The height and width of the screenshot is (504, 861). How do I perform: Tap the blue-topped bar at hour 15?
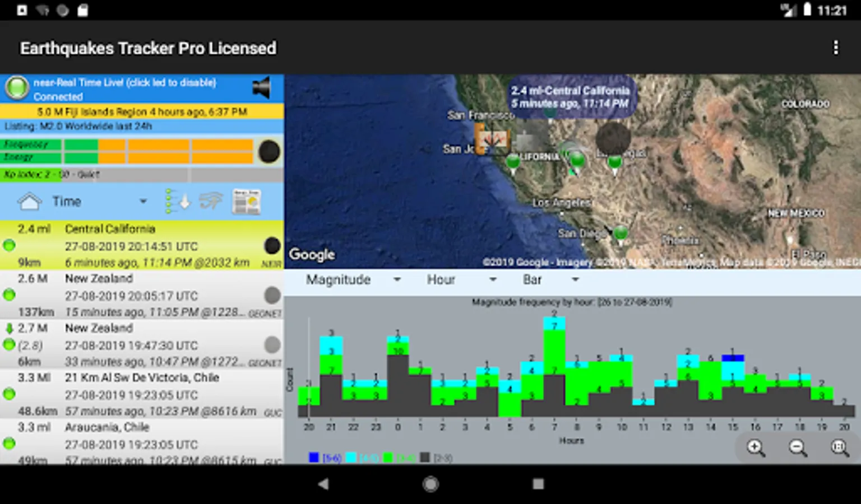733,386
